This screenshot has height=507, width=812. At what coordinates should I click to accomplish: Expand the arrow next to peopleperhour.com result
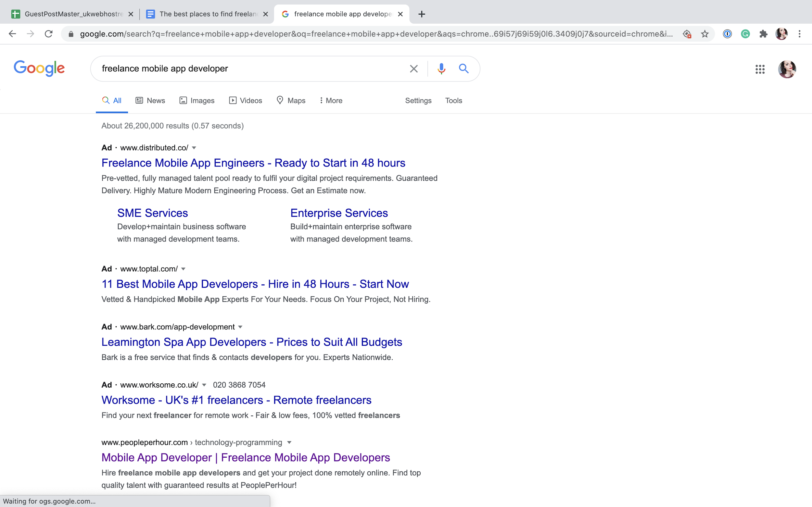[x=289, y=443]
